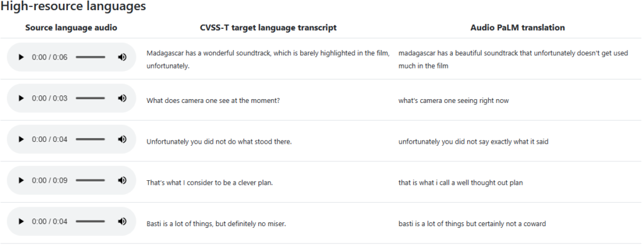Play the 'camera one' source audio
The width and height of the screenshot is (644, 248).
[21, 99]
